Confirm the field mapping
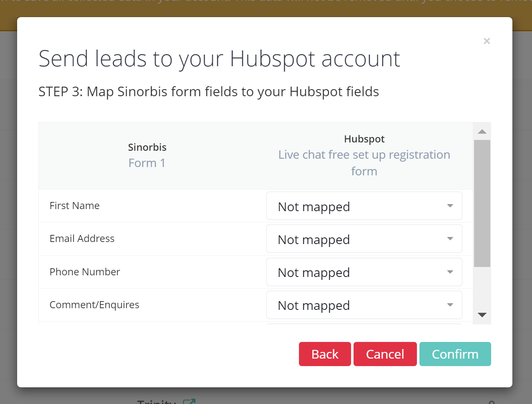The image size is (532, 404). click(455, 354)
